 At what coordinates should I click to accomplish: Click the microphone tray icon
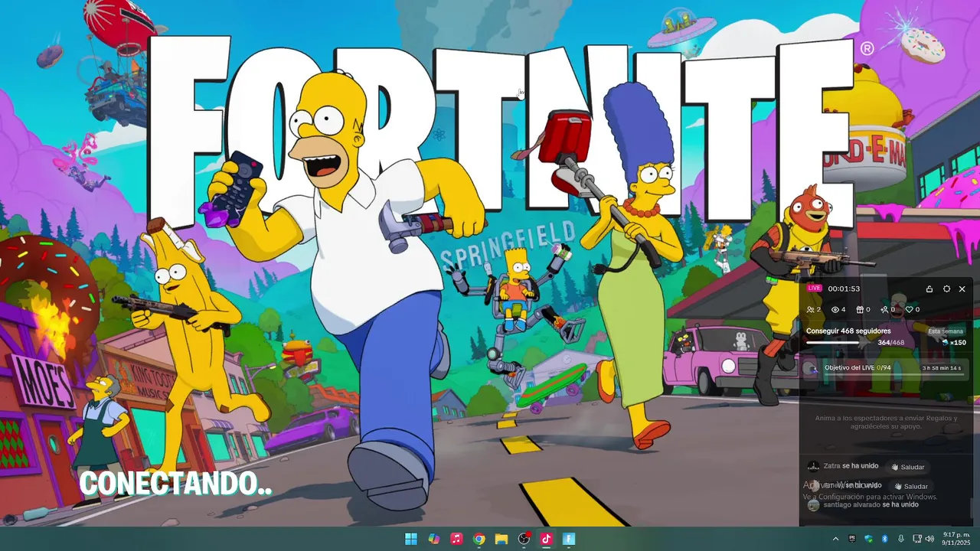pos(900,539)
